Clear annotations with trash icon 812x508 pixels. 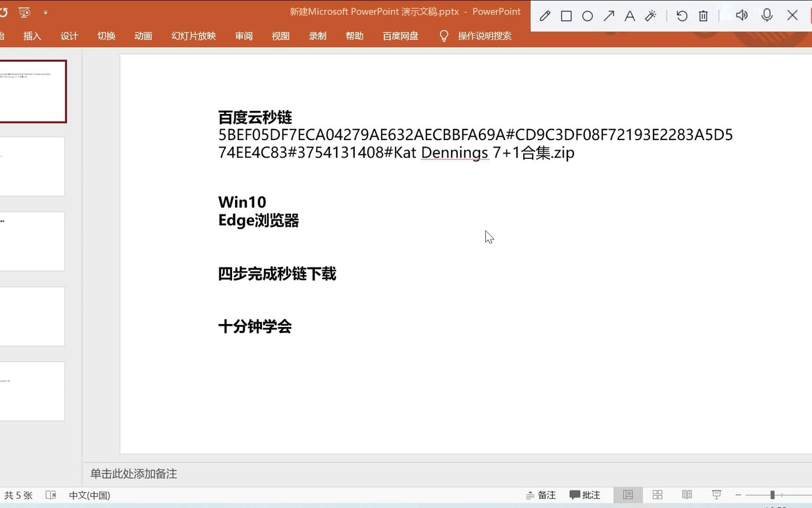coord(703,16)
